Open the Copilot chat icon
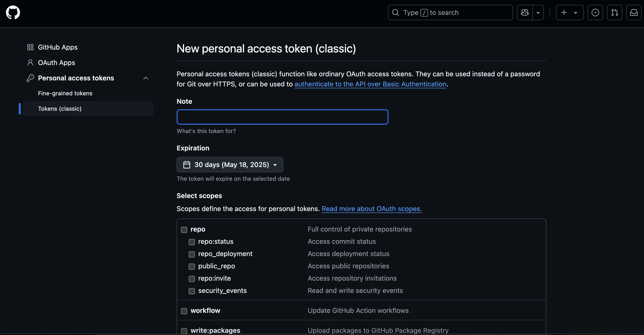The width and height of the screenshot is (644, 335). click(525, 13)
